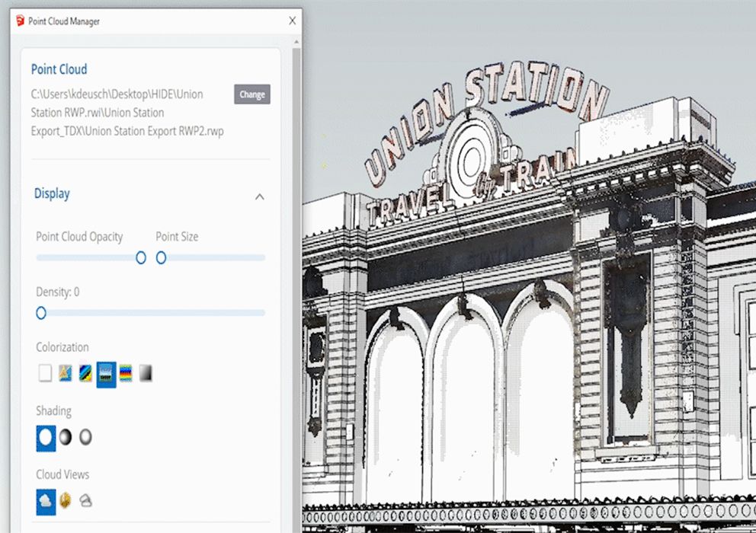
Task: Click the Point Size slider handle
Action: (162, 258)
